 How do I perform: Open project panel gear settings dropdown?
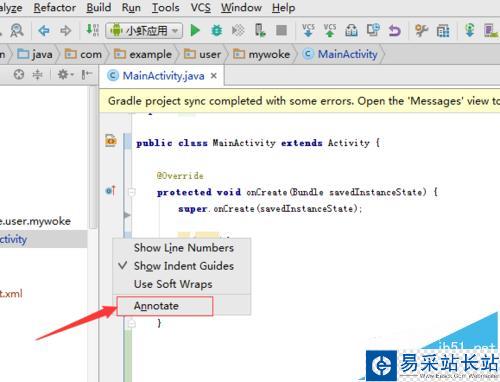pos(65,74)
